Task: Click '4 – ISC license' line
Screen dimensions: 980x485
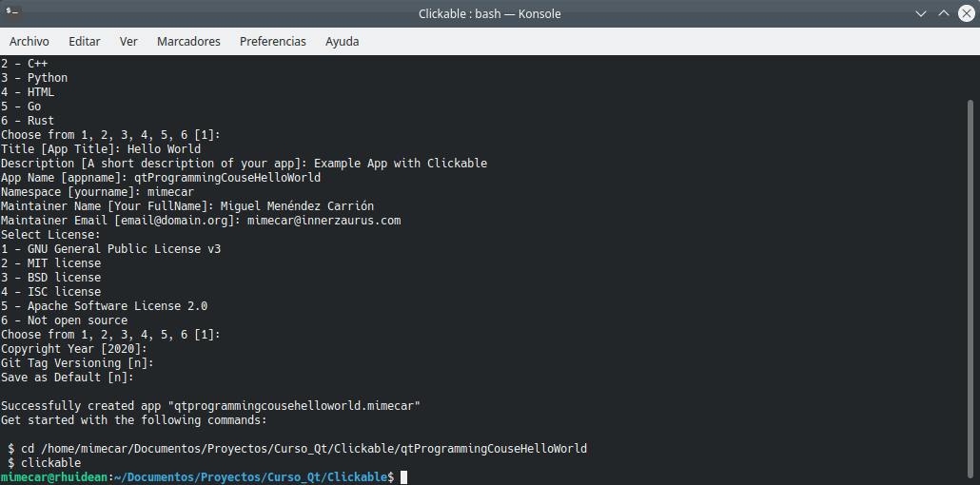Action: [x=50, y=292]
